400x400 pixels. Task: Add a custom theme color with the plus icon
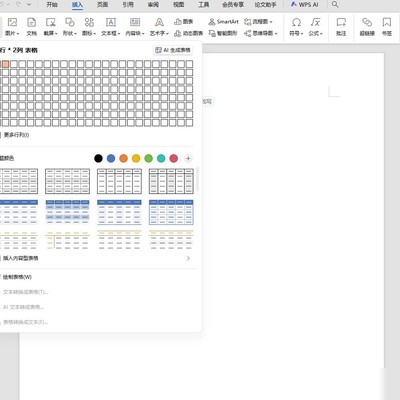188,158
